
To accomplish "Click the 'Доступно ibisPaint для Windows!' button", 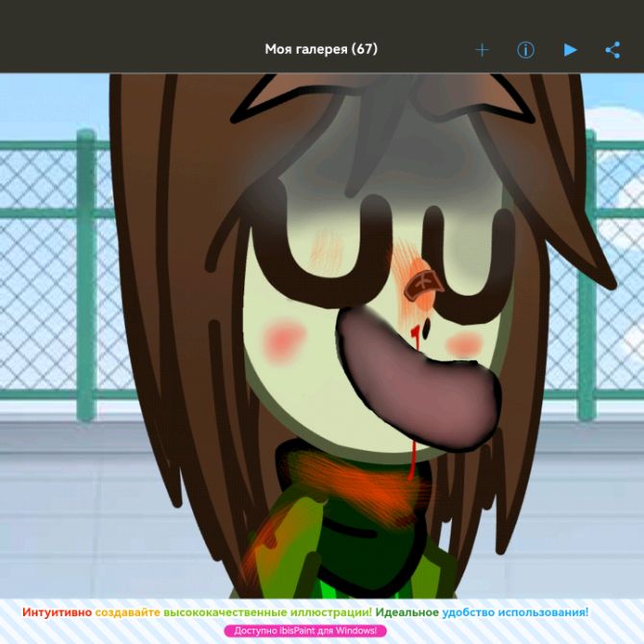I will pyautogui.click(x=305, y=631).
